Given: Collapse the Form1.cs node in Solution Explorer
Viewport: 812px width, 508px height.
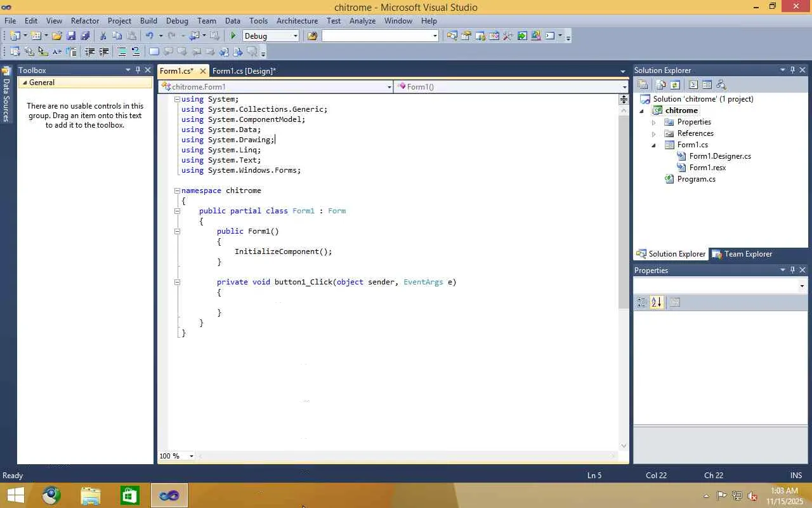Looking at the screenshot, I should (653, 145).
